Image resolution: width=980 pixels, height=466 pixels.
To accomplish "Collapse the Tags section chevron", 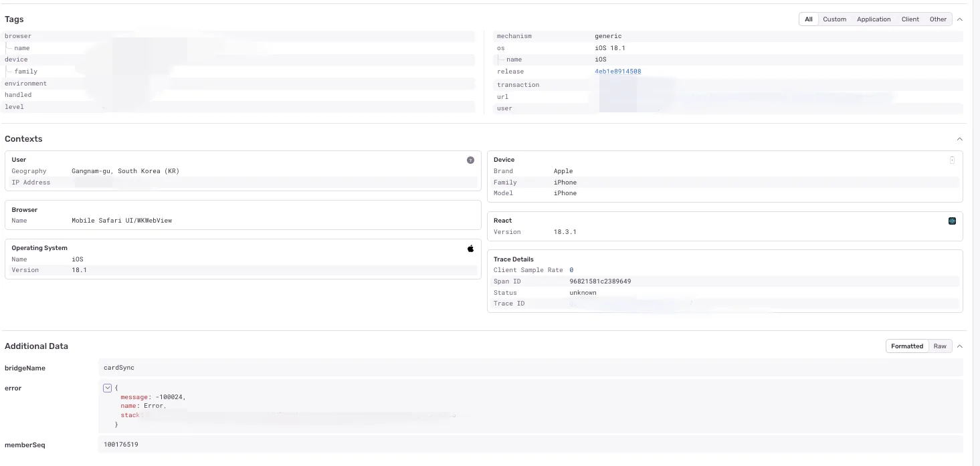I will point(960,19).
